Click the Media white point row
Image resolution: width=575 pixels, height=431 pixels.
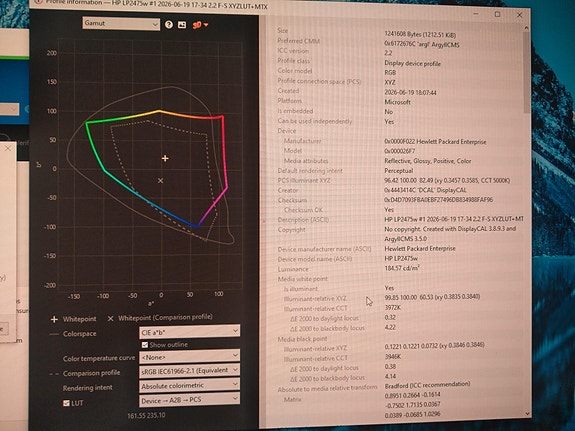pos(400,279)
